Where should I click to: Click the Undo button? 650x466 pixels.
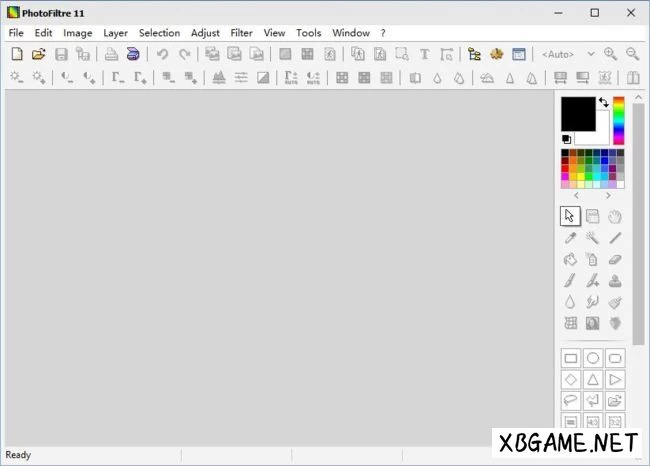[162, 54]
